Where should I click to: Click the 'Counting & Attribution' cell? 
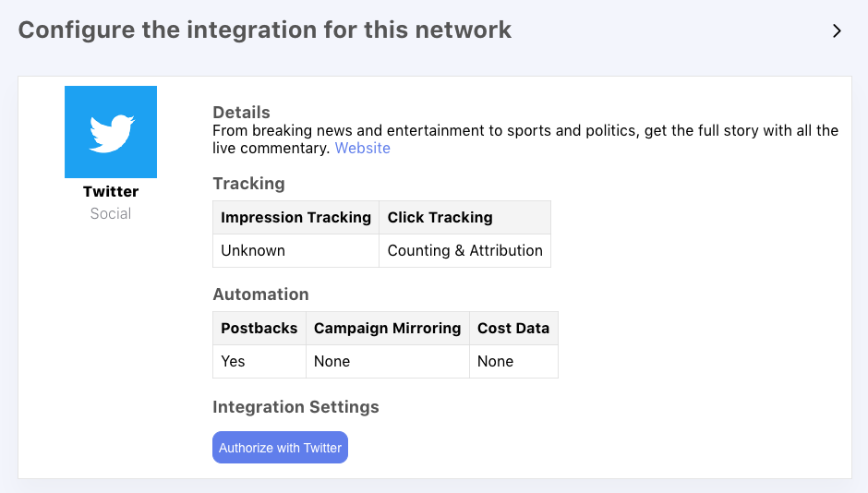pyautogui.click(x=465, y=250)
